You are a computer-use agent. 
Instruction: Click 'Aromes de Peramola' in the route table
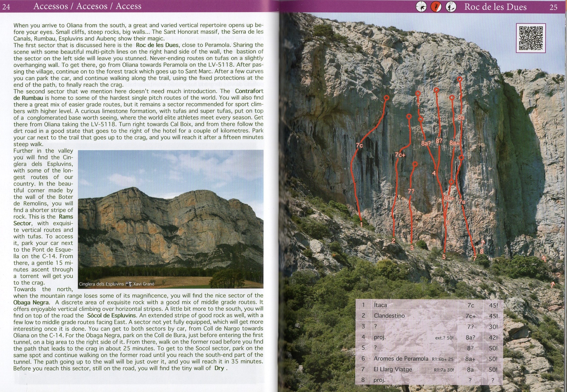(x=401, y=359)
